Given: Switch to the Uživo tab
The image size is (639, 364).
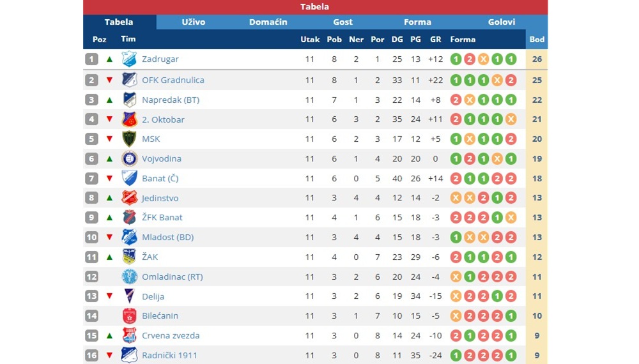Looking at the screenshot, I should coord(194,22).
